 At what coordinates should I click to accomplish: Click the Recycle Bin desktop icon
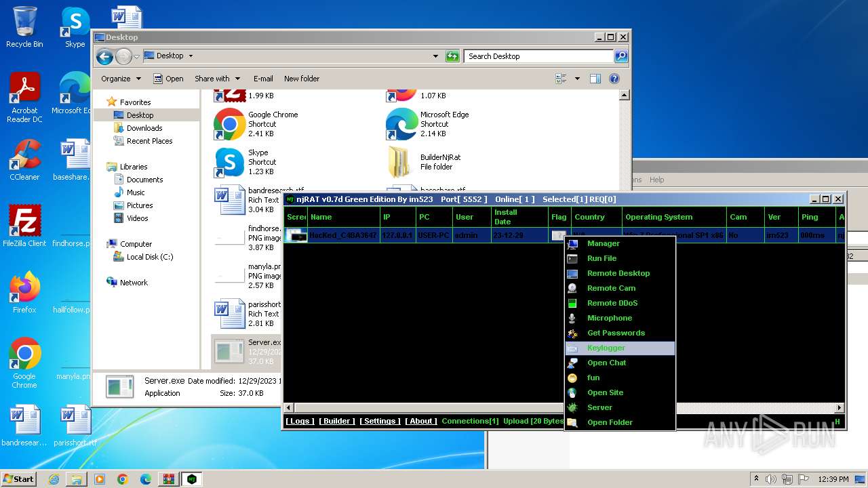point(24,20)
